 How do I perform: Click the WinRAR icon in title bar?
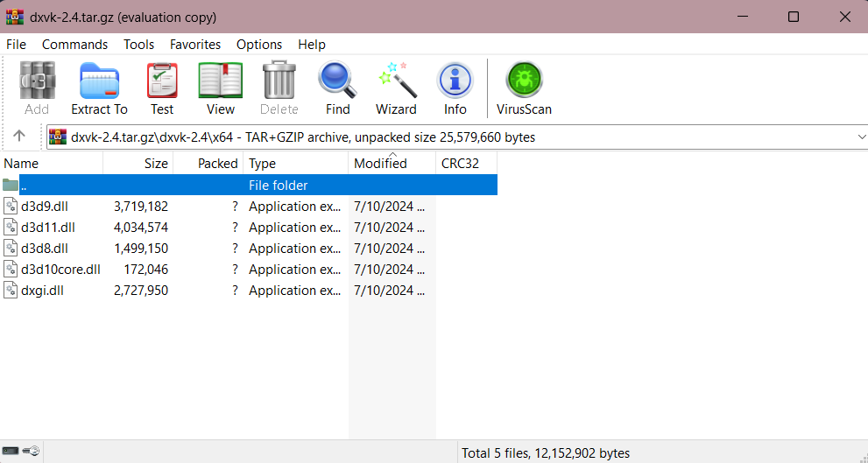click(14, 17)
